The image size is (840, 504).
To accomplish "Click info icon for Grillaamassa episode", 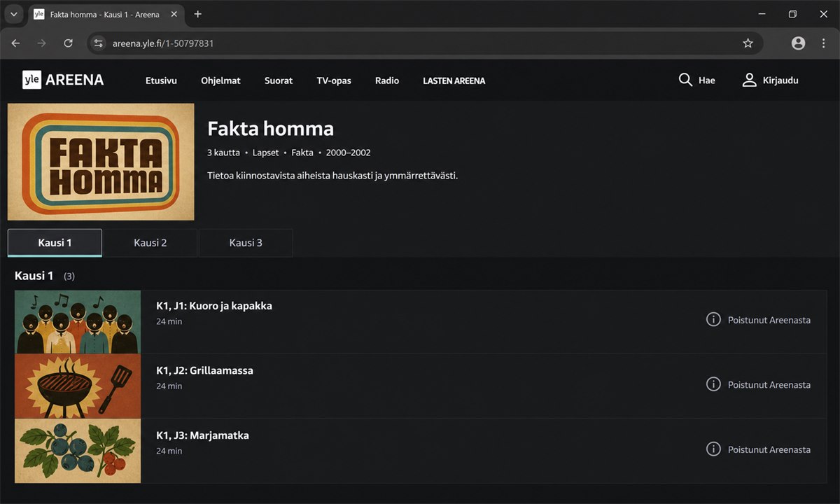I will 713,384.
